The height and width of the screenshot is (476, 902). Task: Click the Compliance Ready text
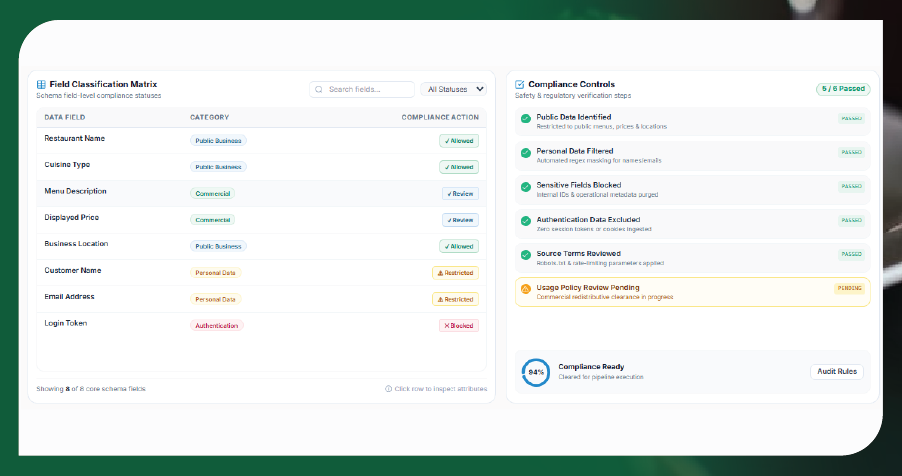[x=591, y=367]
